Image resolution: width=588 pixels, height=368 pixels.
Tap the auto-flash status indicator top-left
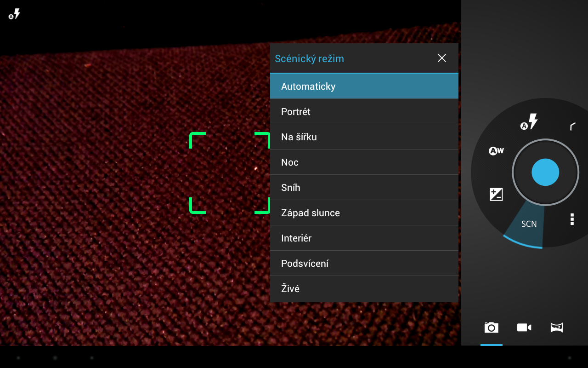pos(13,14)
